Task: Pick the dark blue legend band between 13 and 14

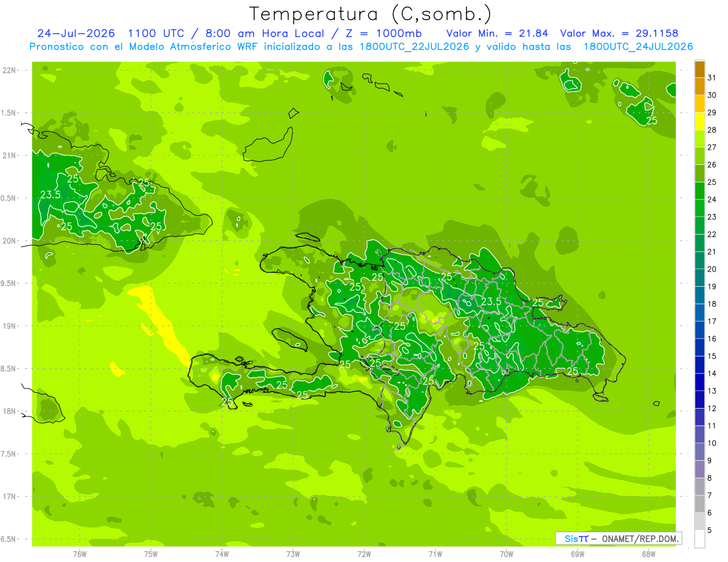Action: tap(699, 383)
